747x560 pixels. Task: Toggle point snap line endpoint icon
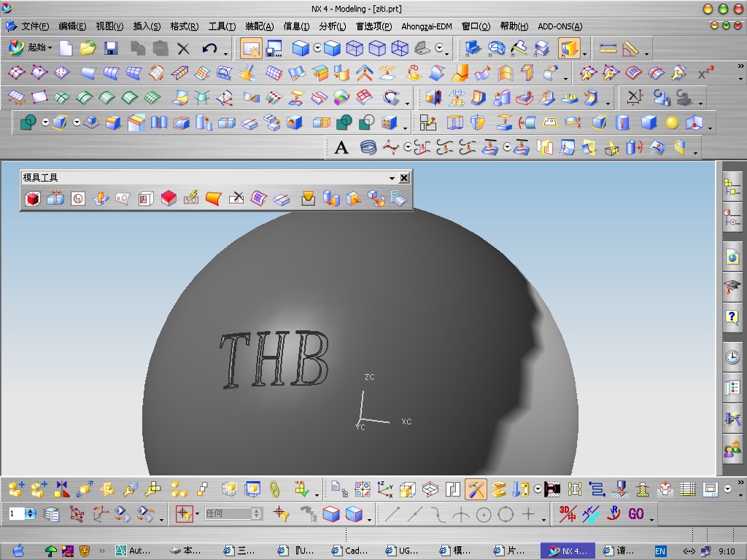[x=392, y=514]
